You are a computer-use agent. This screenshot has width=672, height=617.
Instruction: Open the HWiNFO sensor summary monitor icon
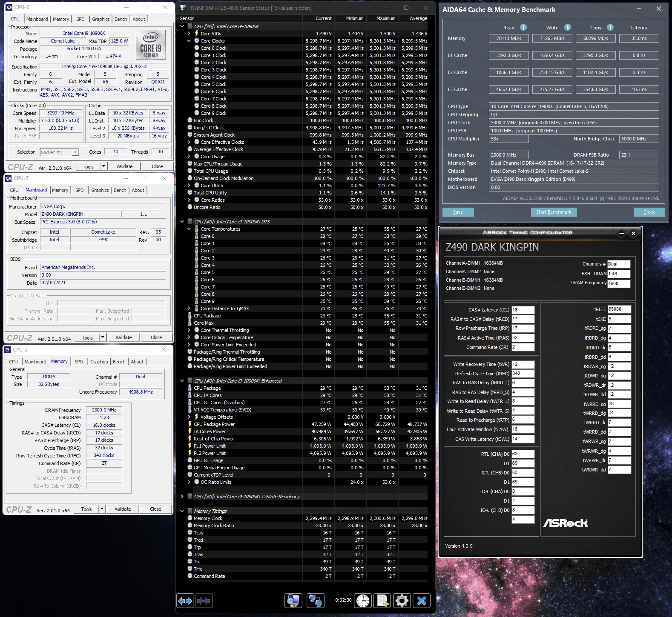point(293,601)
